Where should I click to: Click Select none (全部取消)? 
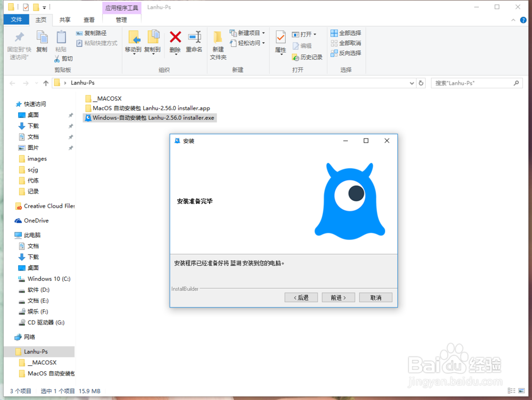click(346, 43)
